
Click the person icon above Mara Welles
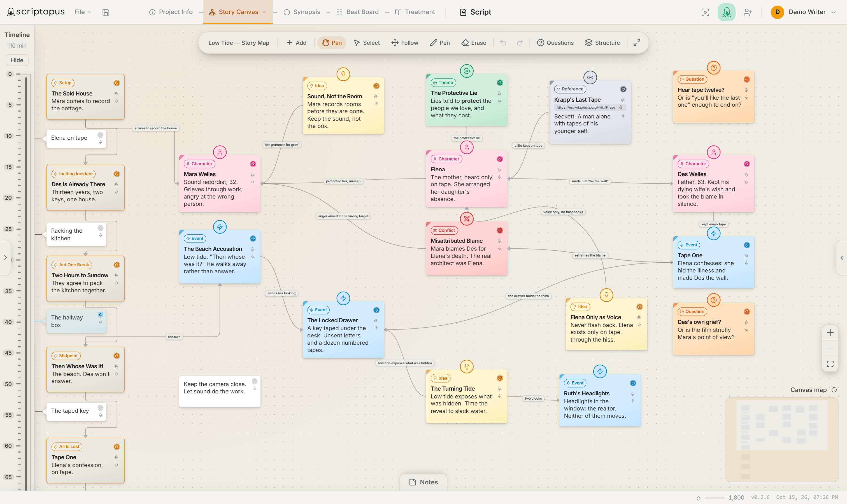tap(220, 152)
